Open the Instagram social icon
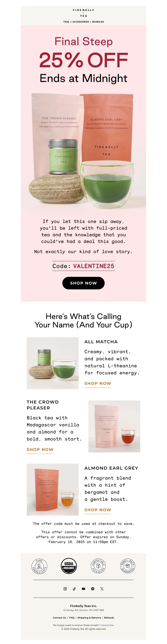Viewport: 167px width, 644px height. click(x=65, y=589)
